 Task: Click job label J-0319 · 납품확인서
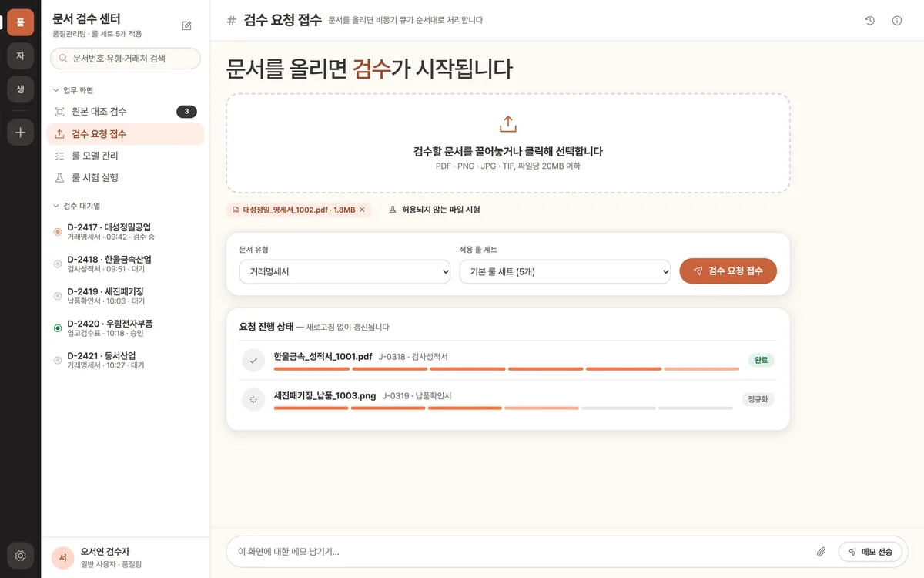pyautogui.click(x=417, y=396)
